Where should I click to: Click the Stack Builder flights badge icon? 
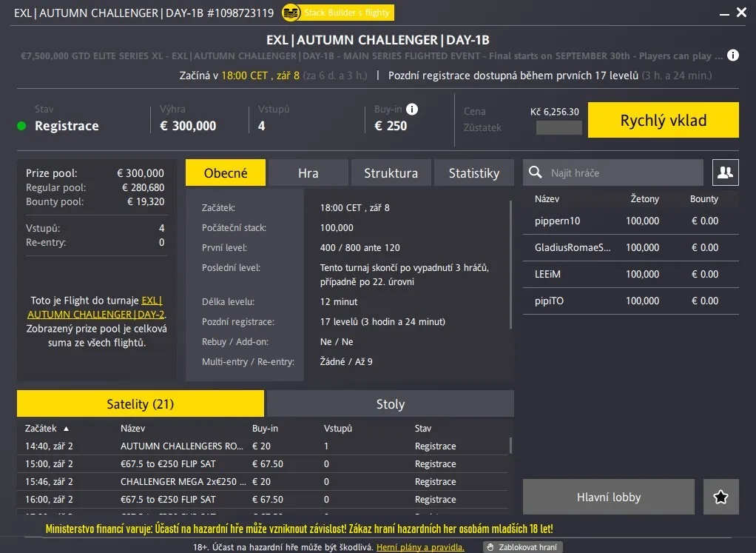point(291,13)
